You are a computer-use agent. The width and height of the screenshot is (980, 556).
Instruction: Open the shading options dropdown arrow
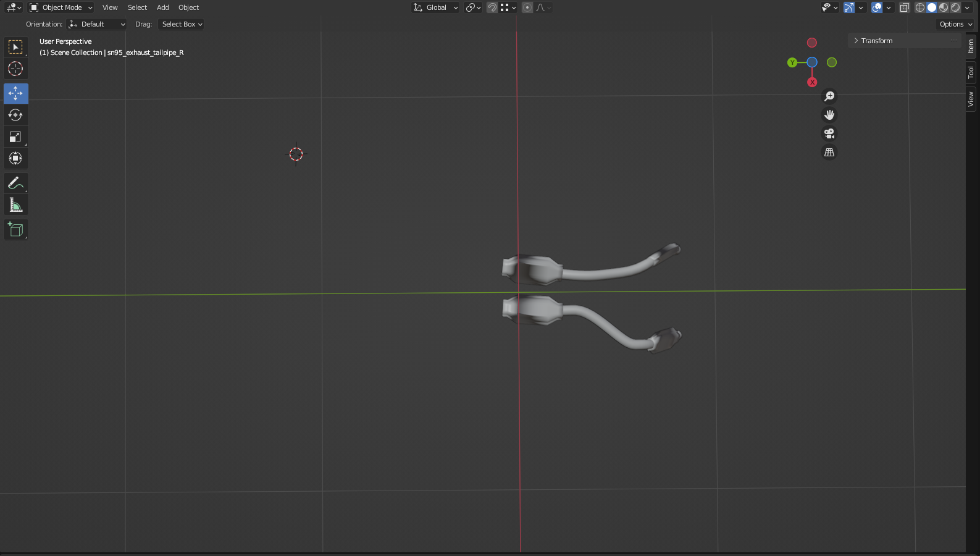[x=968, y=7]
